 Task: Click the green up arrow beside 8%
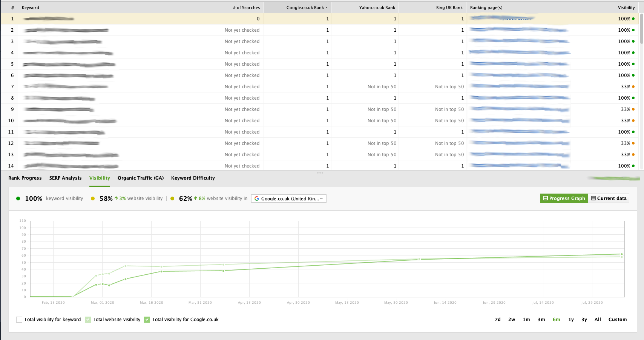[196, 198]
